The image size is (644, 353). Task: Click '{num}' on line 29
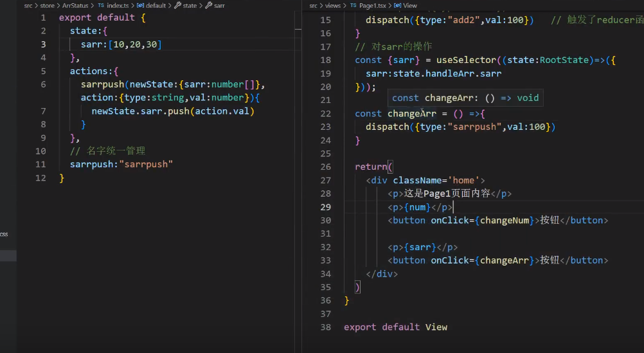click(x=417, y=207)
